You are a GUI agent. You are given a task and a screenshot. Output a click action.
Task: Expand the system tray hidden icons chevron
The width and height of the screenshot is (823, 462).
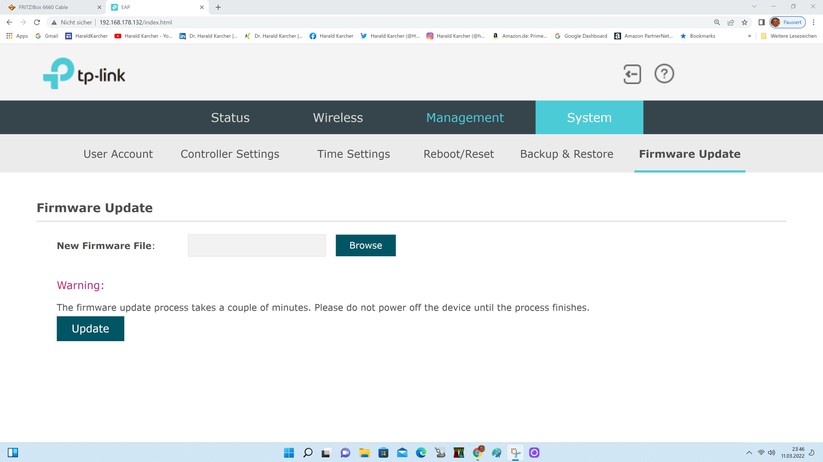(x=748, y=453)
